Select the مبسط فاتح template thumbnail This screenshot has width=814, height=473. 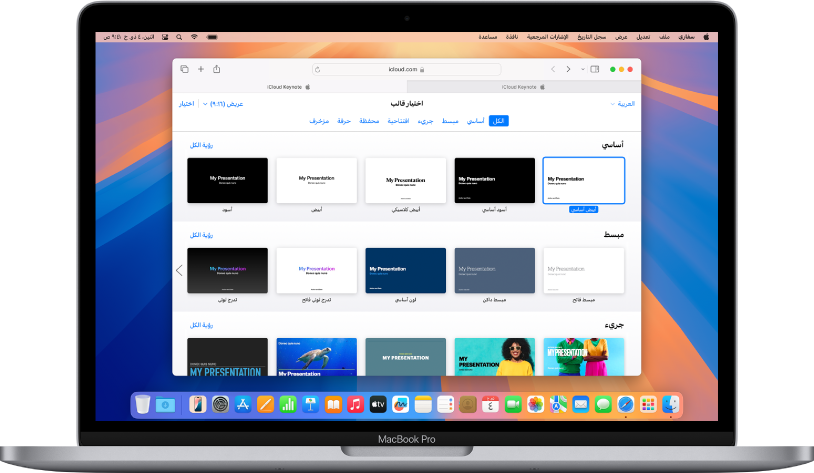(584, 271)
